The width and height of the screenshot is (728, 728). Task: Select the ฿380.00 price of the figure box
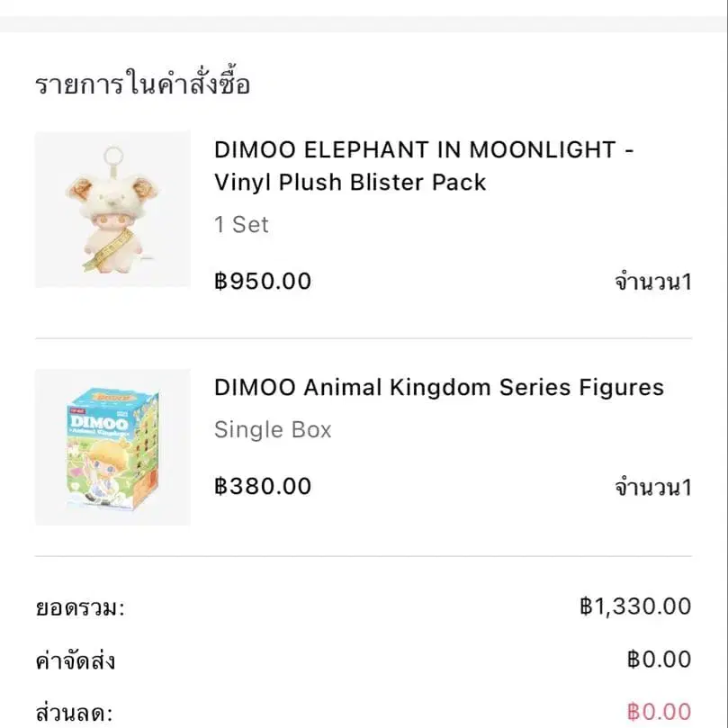coord(261,486)
